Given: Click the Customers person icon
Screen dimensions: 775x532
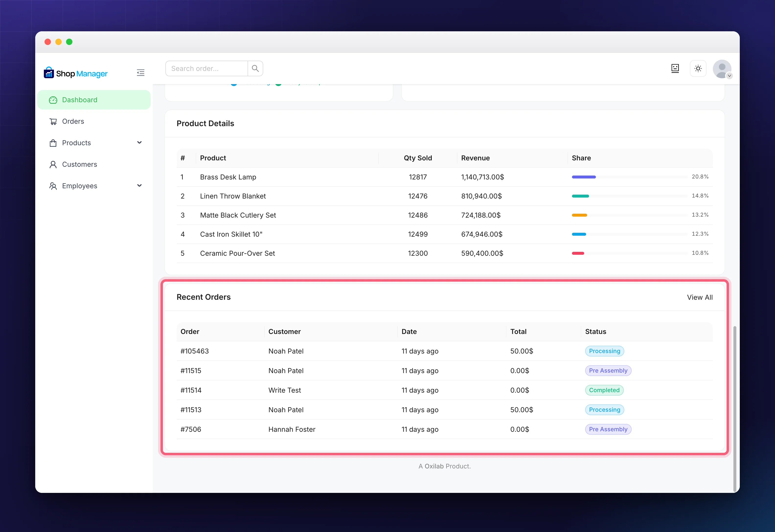Looking at the screenshot, I should pyautogui.click(x=53, y=165).
